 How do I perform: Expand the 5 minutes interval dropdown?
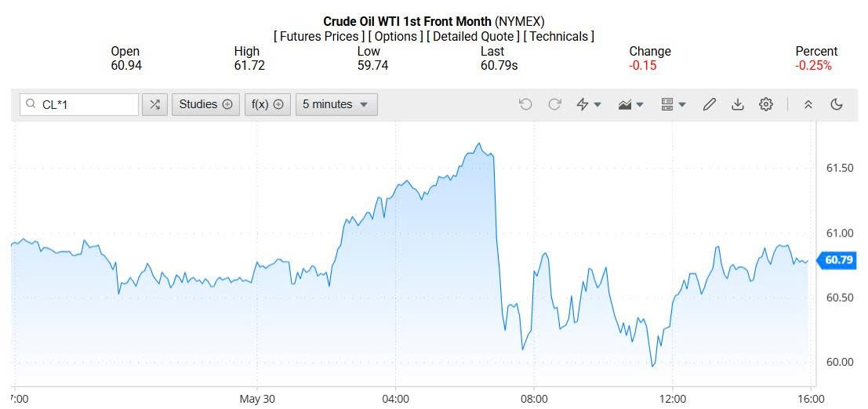click(x=336, y=104)
